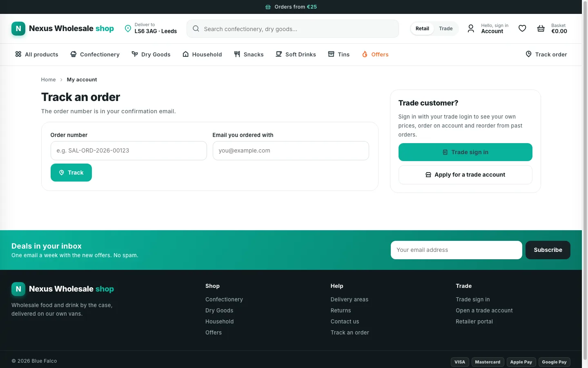Go to Home in the breadcrumb

tap(48, 80)
